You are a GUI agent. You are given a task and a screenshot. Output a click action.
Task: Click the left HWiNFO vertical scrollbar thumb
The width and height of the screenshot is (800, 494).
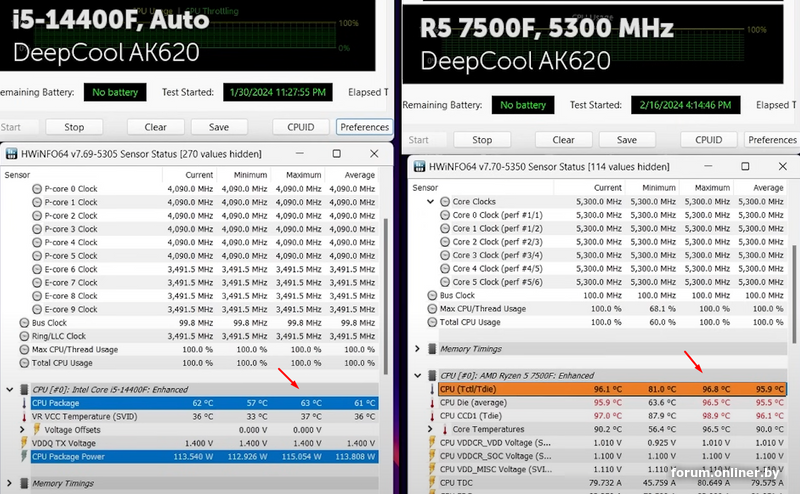pyautogui.click(x=386, y=296)
